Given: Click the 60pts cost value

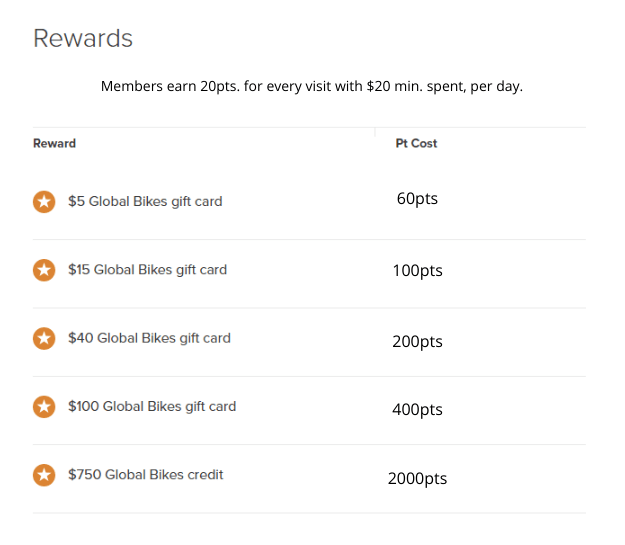Looking at the screenshot, I should tap(417, 199).
